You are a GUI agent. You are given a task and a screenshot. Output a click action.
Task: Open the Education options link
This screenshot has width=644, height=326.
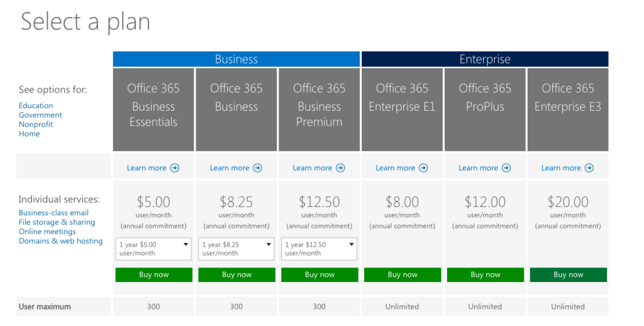point(36,106)
